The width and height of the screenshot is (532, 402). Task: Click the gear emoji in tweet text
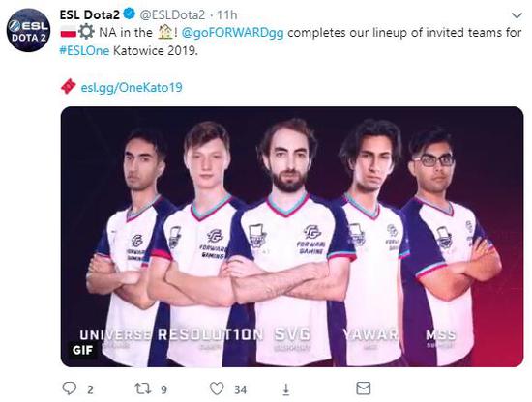[x=86, y=32]
